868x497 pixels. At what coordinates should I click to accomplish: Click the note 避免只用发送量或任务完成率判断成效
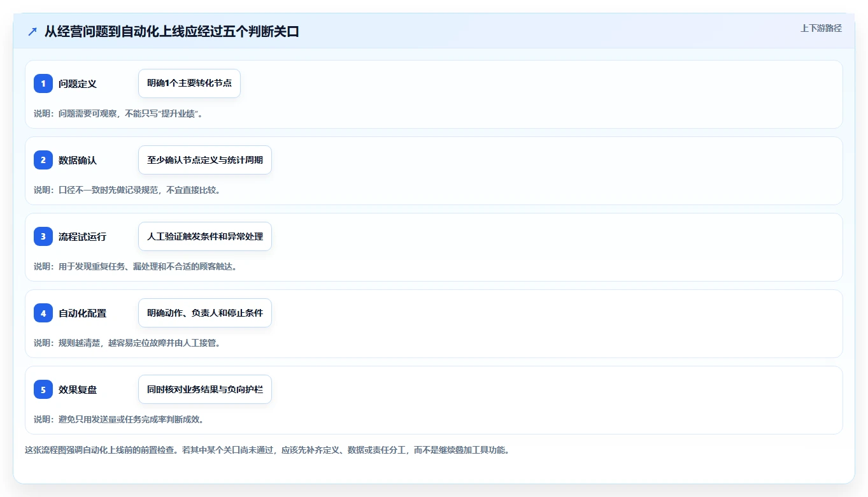point(118,419)
